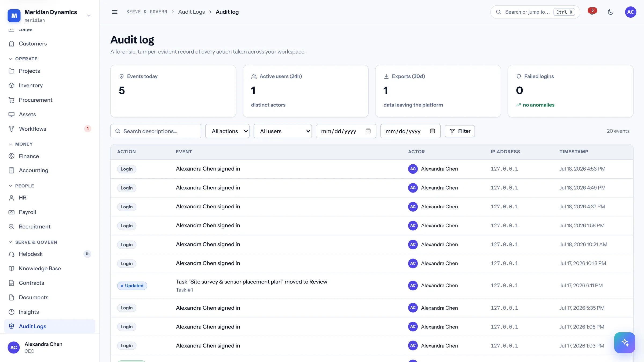Open the AI assistant sparkle button
Viewport: 644px width, 362px height.
coord(624,342)
